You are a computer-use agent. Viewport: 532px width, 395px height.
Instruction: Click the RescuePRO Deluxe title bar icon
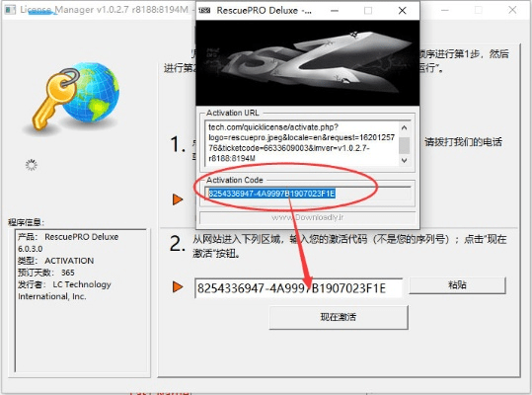(204, 11)
